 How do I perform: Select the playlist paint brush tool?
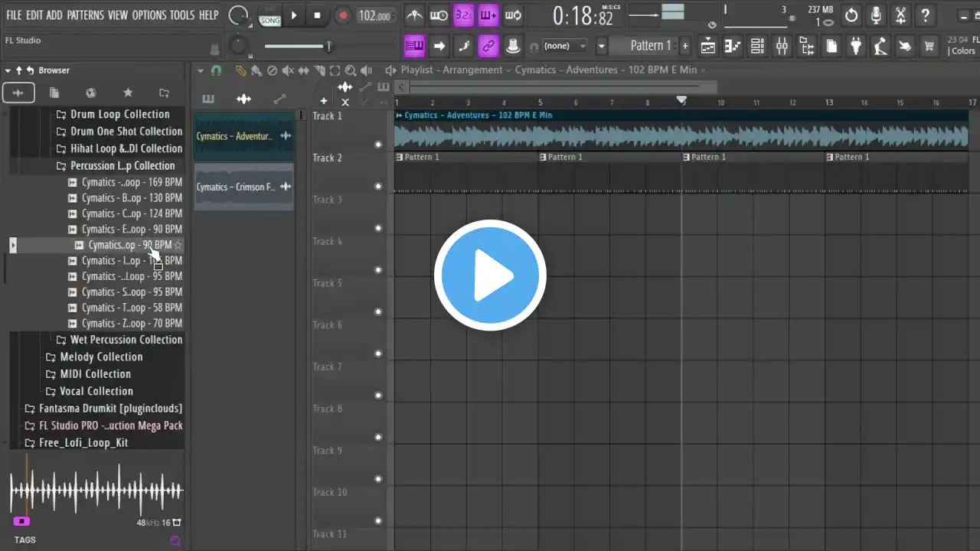[x=256, y=70]
